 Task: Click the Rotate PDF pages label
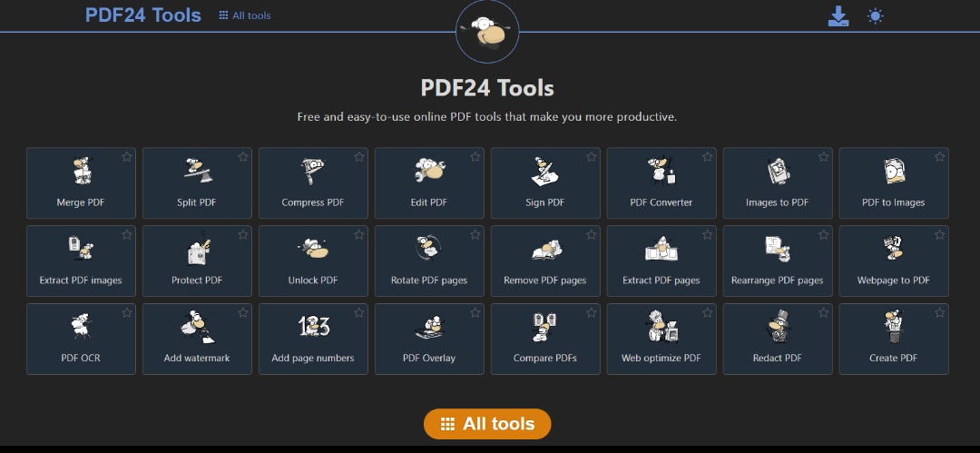pyautogui.click(x=429, y=281)
